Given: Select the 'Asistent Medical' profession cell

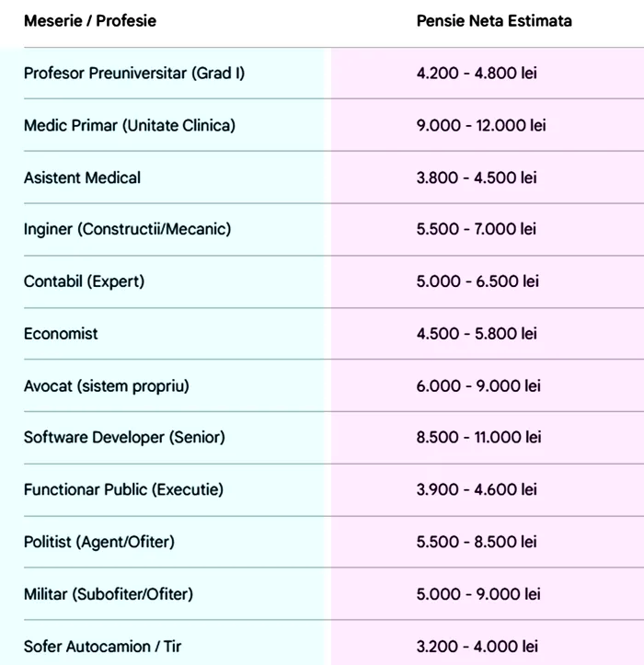Looking at the screenshot, I should point(82,177).
